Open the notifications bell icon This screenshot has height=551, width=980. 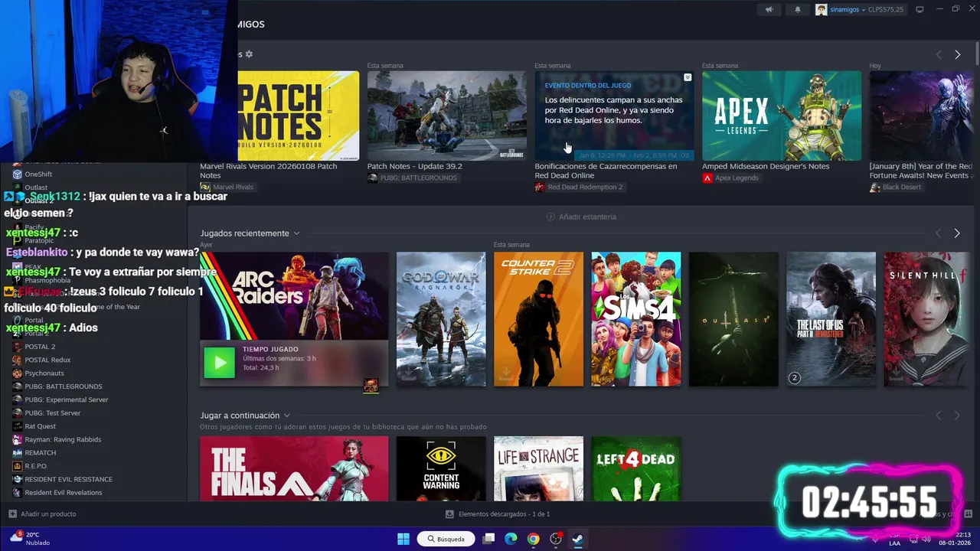tap(797, 9)
